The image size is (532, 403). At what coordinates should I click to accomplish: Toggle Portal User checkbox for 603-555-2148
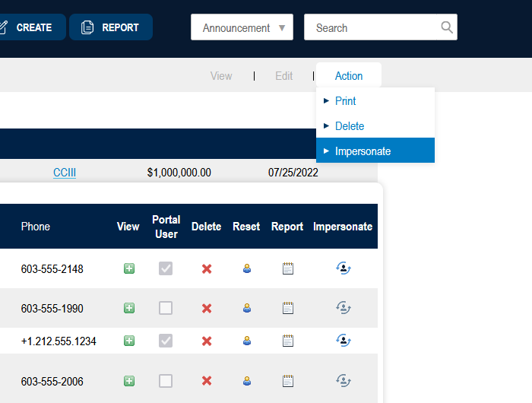[x=166, y=268]
